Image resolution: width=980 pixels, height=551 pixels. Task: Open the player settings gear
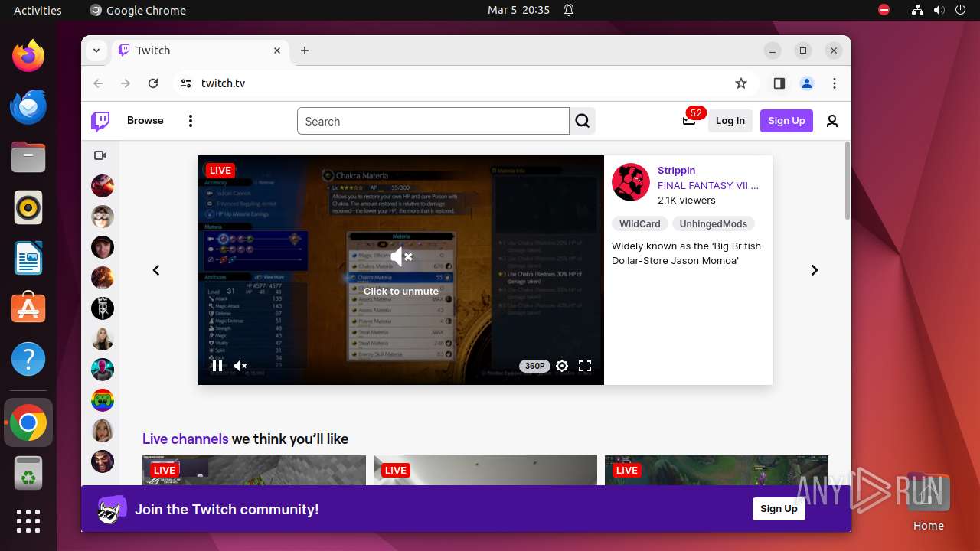[x=562, y=366]
